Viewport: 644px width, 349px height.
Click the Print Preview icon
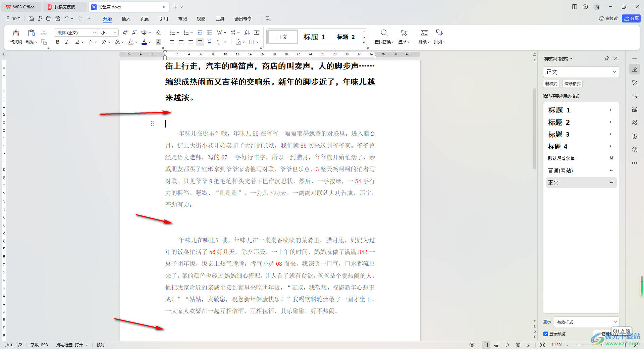click(57, 18)
